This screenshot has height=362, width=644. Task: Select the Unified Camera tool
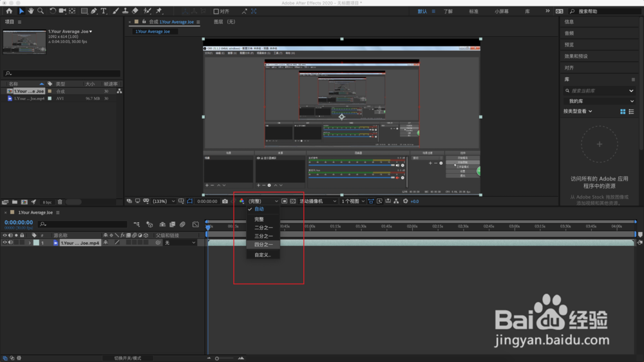tap(62, 11)
